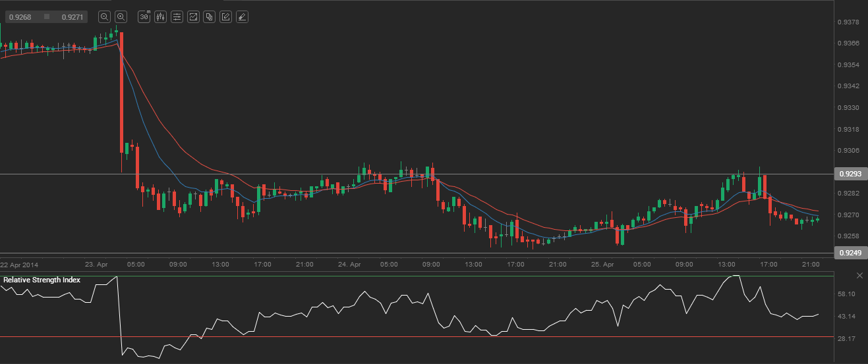868x364 pixels.
Task: Open the 30m timeframe selector
Action: [144, 17]
